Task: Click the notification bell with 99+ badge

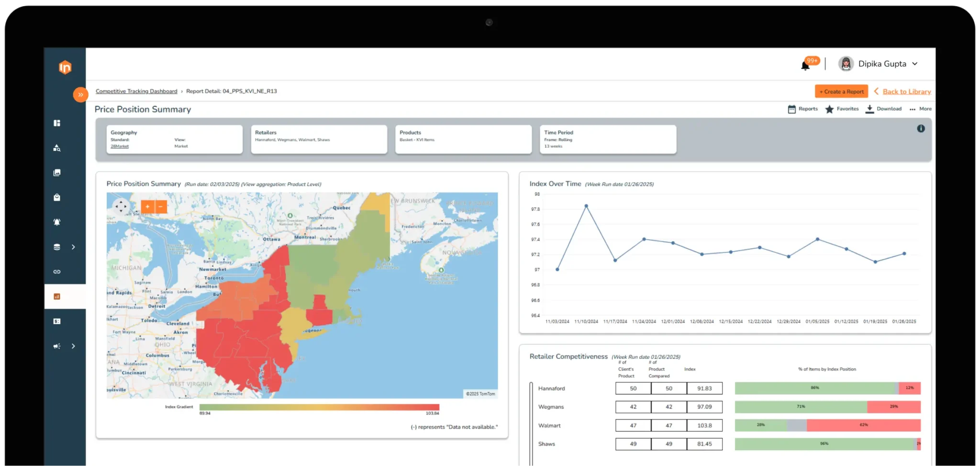Action: point(806,65)
